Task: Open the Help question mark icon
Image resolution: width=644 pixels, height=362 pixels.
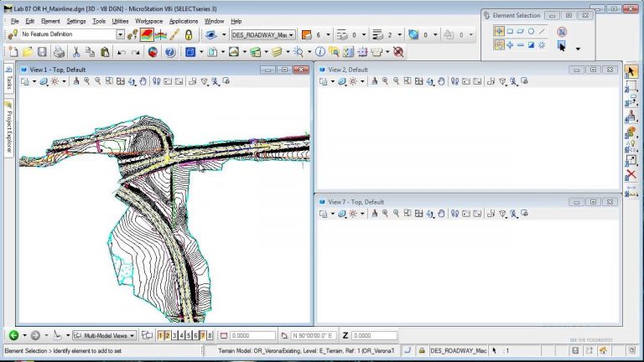Action: 169,52
